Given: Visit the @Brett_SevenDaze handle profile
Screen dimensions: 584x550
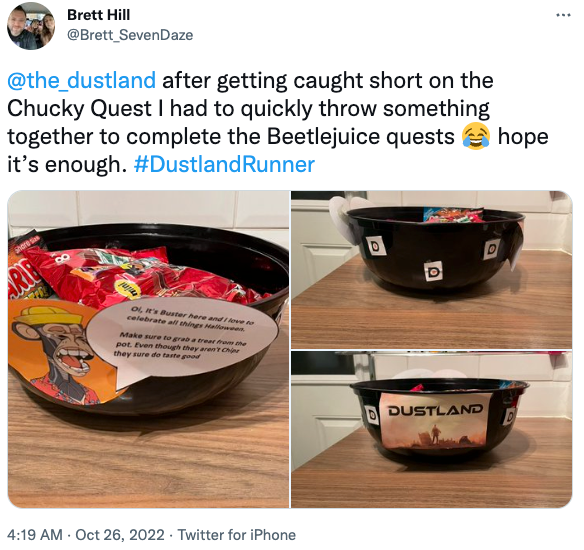Looking at the screenshot, I should point(130,35).
